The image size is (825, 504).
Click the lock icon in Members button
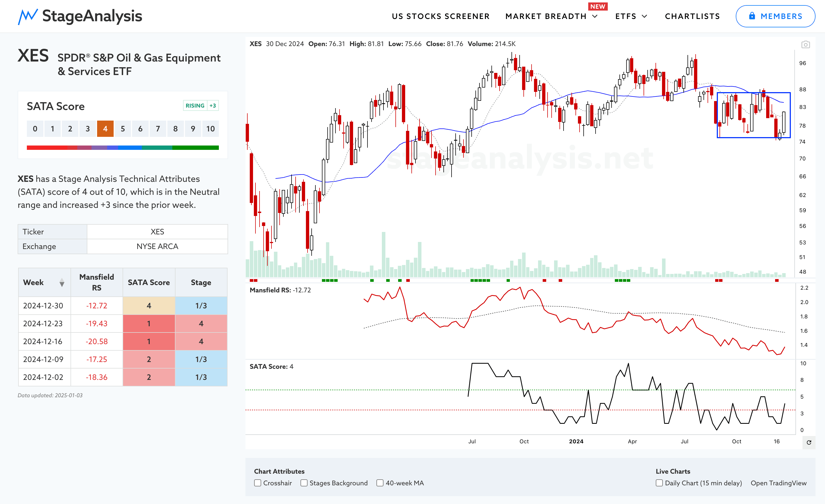(x=752, y=16)
